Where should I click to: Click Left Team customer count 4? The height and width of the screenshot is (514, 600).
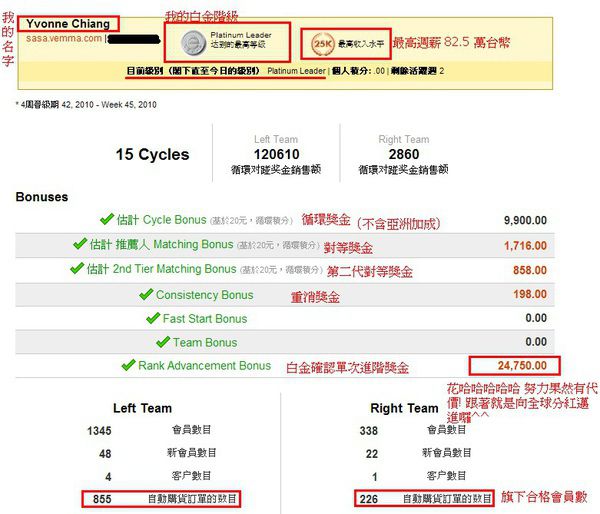[108, 477]
